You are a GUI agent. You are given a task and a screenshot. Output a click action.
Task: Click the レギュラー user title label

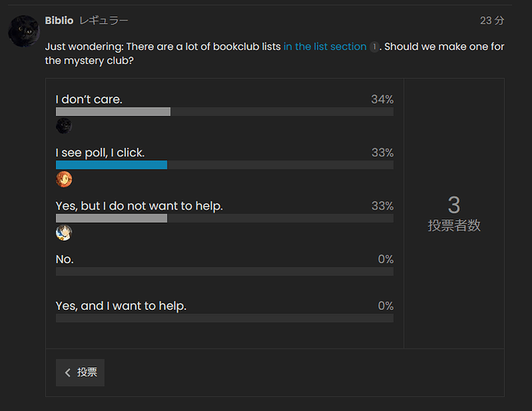click(104, 20)
